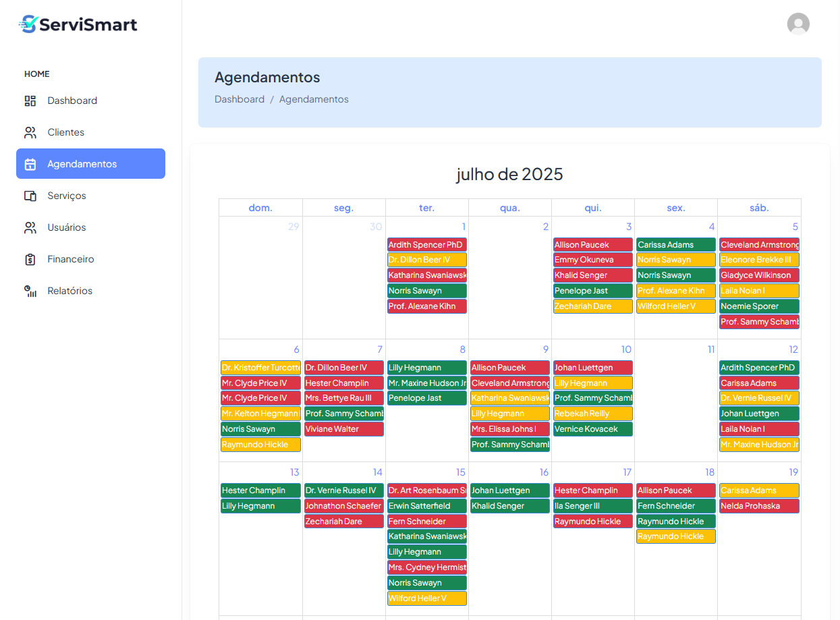Select the Dashboard icon in the sidebar
The image size is (840, 620).
30,101
